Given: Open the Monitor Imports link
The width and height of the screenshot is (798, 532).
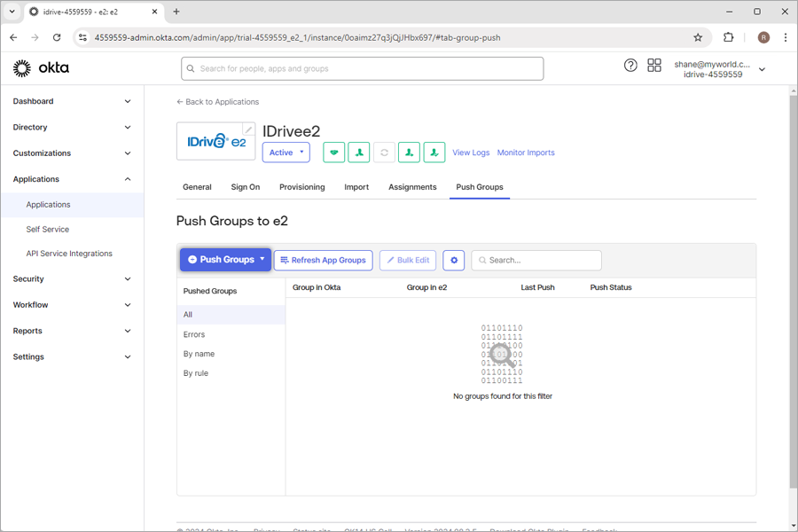Looking at the screenshot, I should coord(526,153).
